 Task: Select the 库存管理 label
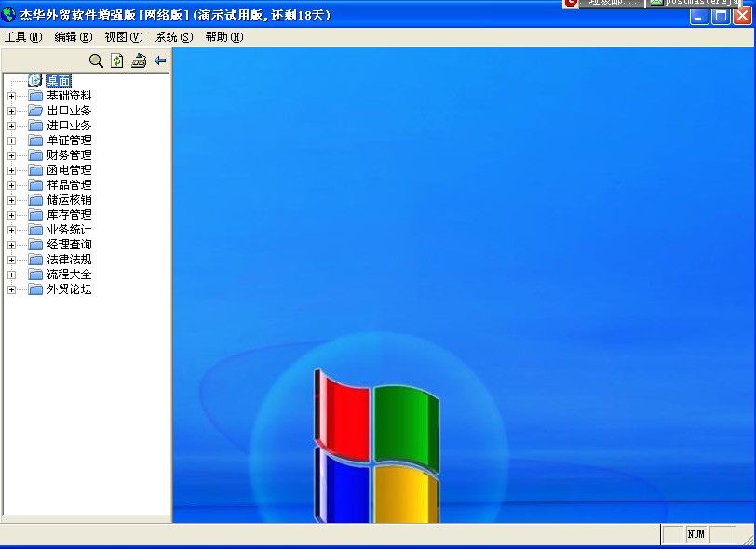tap(69, 216)
